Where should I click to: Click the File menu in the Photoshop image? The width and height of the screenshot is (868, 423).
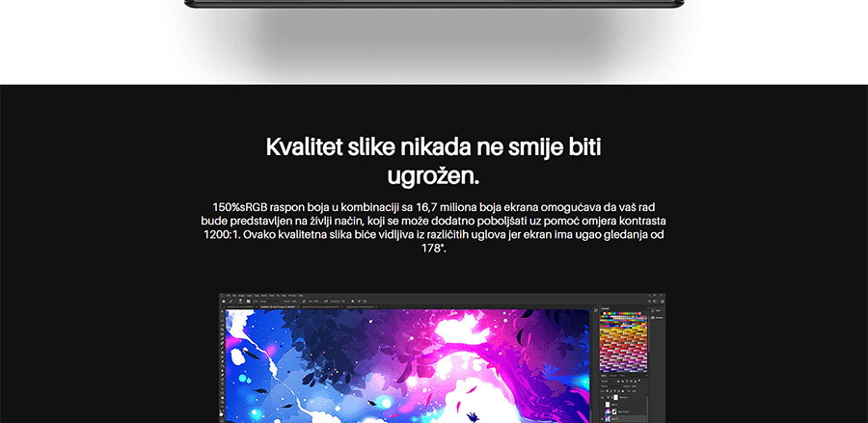[x=229, y=295]
